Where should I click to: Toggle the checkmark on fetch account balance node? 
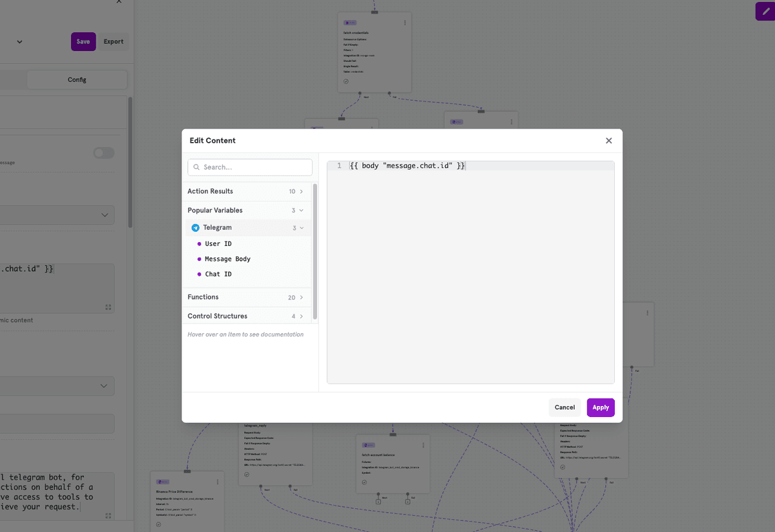364,482
